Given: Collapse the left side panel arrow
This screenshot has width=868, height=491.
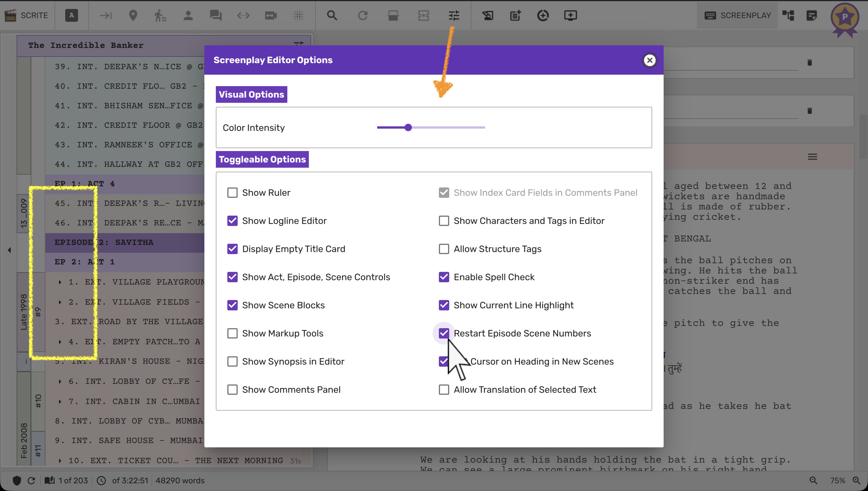Looking at the screenshot, I should (9, 250).
